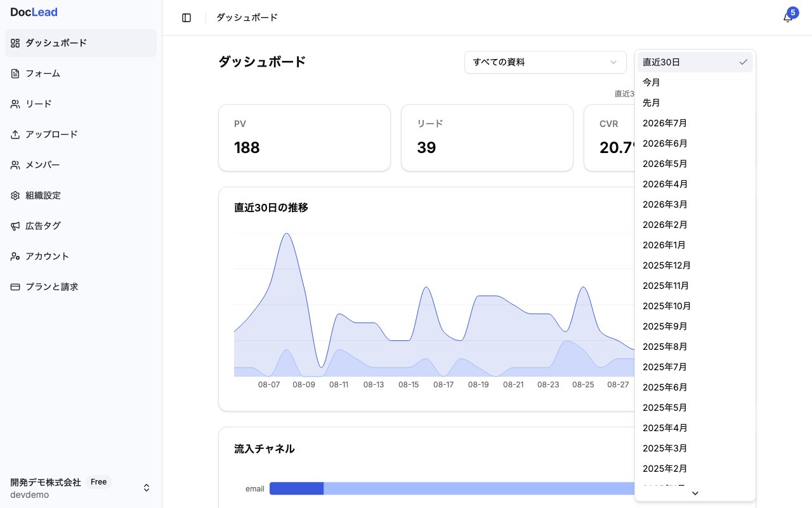Select 直近30日 option
812x508 pixels.
(x=695, y=62)
